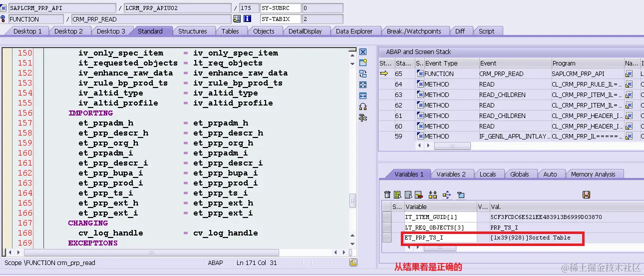Click the full screen tool icon
Image resolution: width=644 pixels, height=276 pixels.
pyautogui.click(x=363, y=84)
